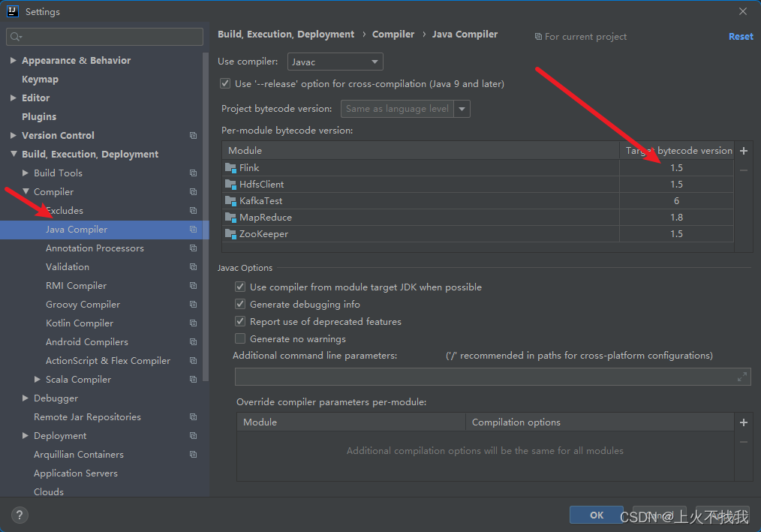Image resolution: width=761 pixels, height=532 pixels.
Task: Click the KafkaTest module folder icon
Action: (x=230, y=201)
